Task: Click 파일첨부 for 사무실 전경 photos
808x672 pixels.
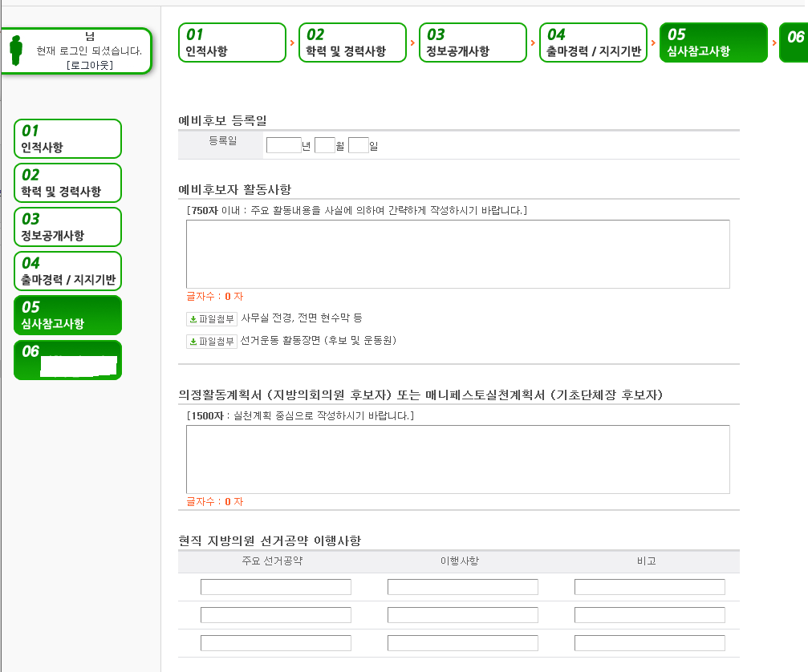Action: click(212, 318)
